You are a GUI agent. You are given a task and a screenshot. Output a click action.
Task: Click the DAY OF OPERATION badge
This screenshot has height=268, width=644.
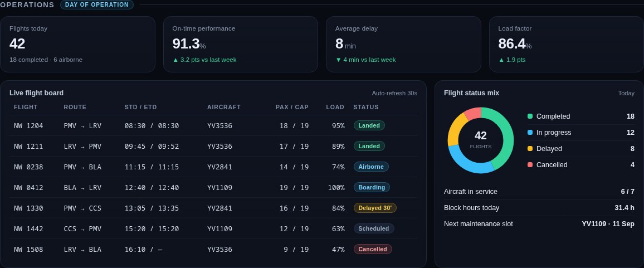[97, 5]
